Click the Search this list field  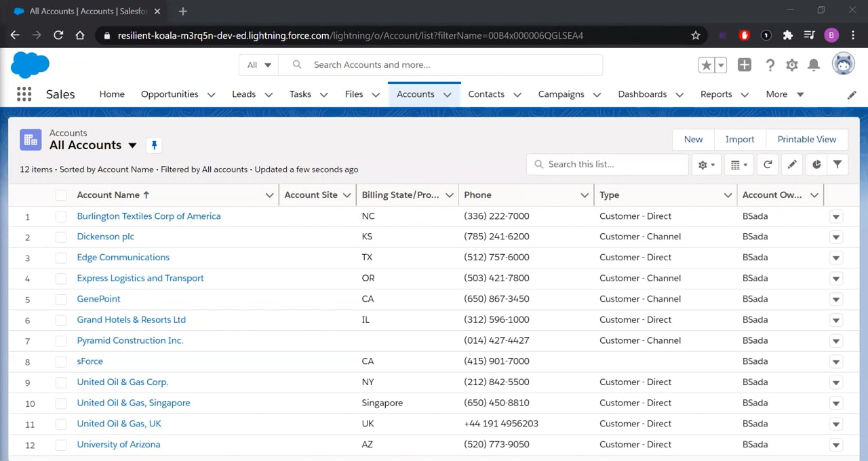tap(608, 165)
